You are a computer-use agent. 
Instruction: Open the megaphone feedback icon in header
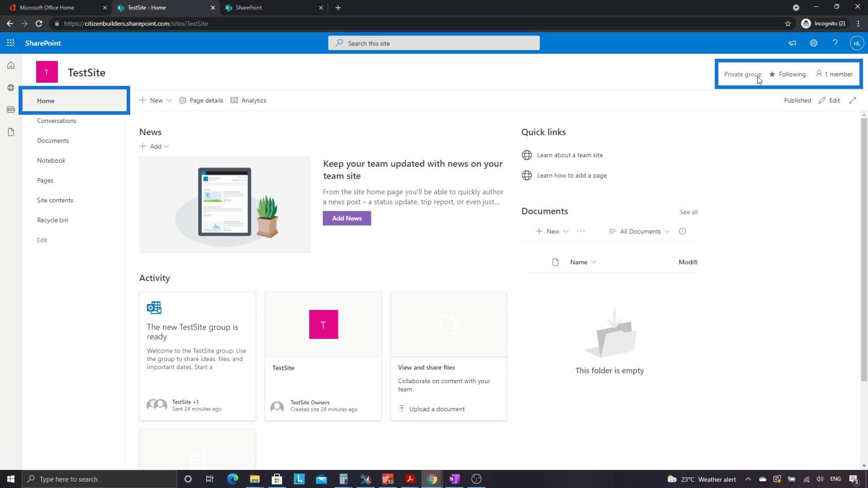(x=792, y=43)
